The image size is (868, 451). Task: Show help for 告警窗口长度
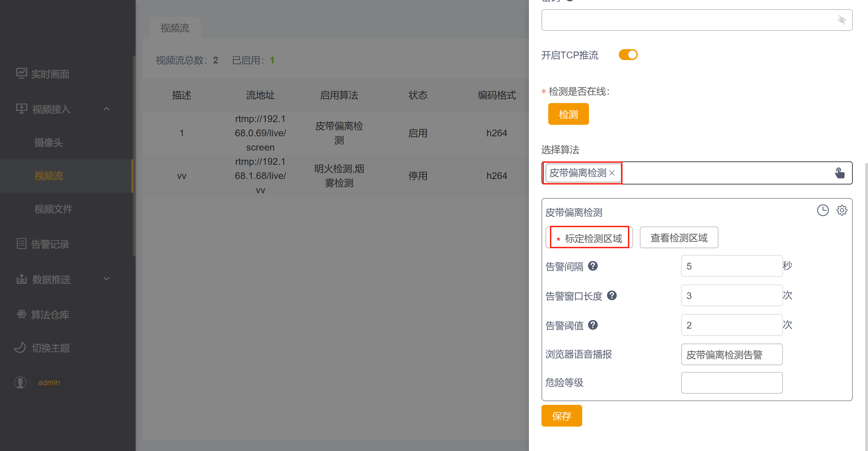tap(612, 295)
